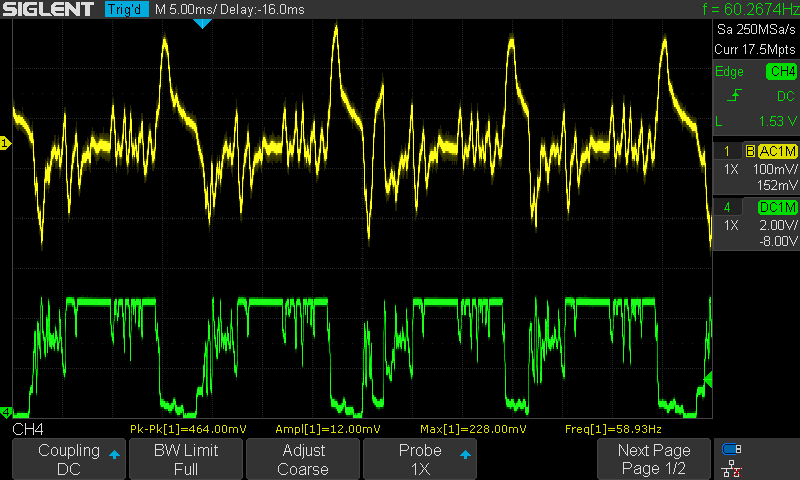Screen dimensions: 800x480
Task: Click the trigger DC coupling label
Action: 785,96
